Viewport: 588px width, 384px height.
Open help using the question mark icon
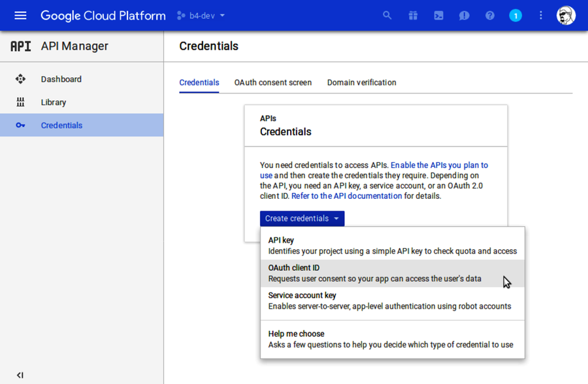[x=489, y=15]
